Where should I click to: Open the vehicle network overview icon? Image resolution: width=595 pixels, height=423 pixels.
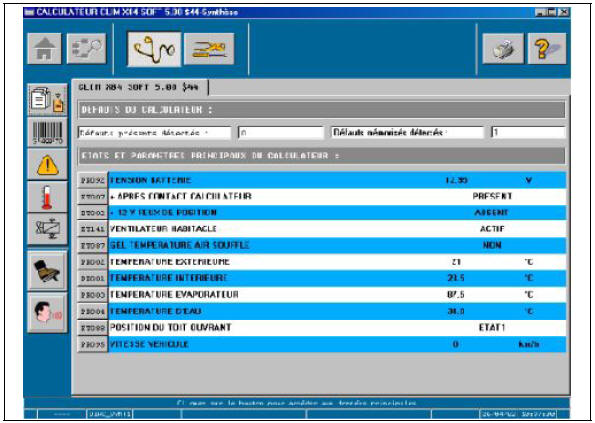click(87, 49)
